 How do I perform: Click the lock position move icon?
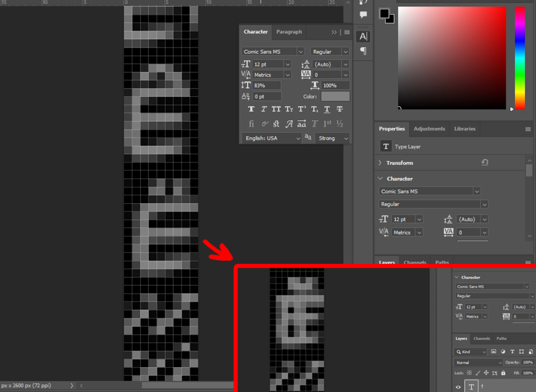(486, 373)
